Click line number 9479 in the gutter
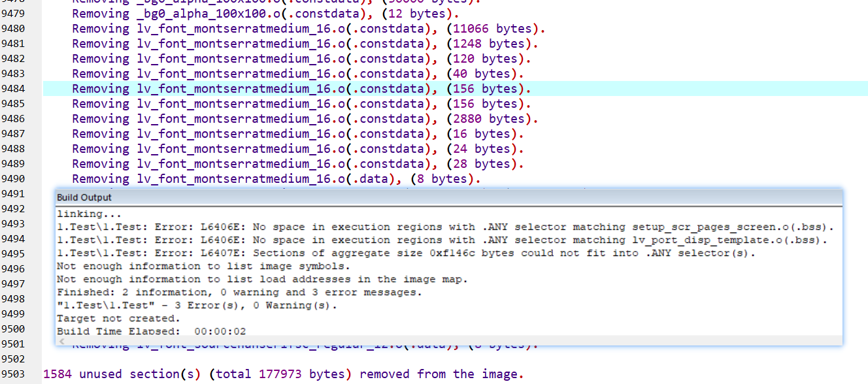The width and height of the screenshot is (868, 384). pyautogui.click(x=13, y=13)
